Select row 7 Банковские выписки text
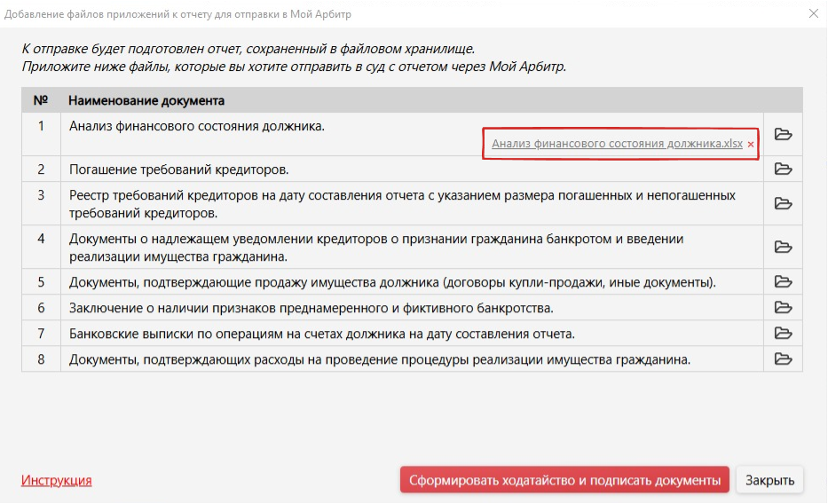The width and height of the screenshot is (828, 504). click(x=321, y=334)
